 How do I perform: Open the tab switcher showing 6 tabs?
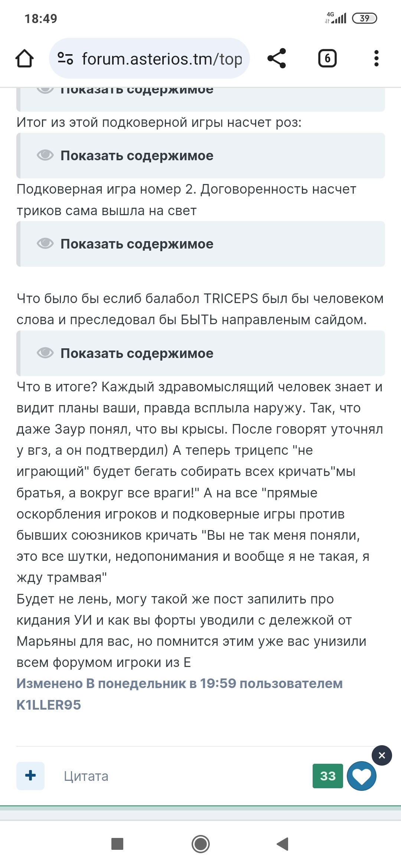pos(327,59)
